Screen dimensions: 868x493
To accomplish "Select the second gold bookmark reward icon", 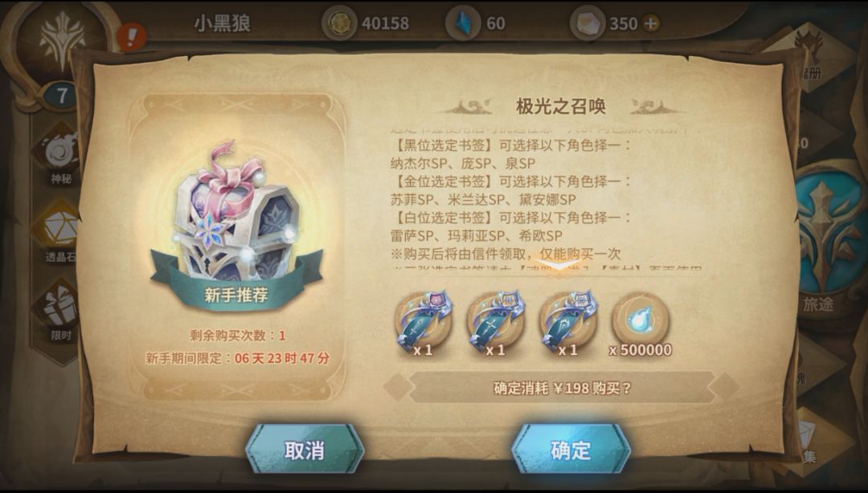I will [x=495, y=323].
